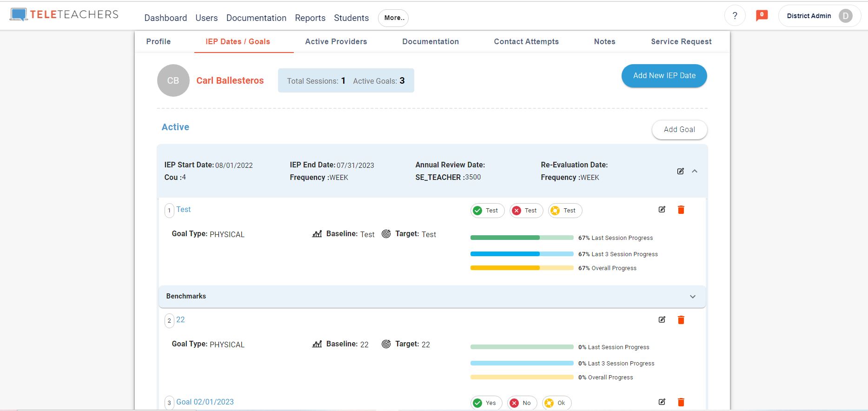The image size is (868, 411).
Task: Click Goal Type: PHYSICAL of goal Test
Action: (x=208, y=234)
